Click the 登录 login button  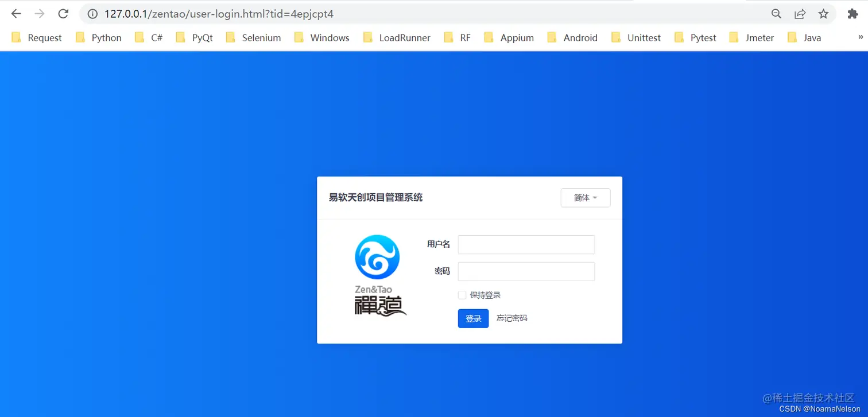pyautogui.click(x=472, y=318)
